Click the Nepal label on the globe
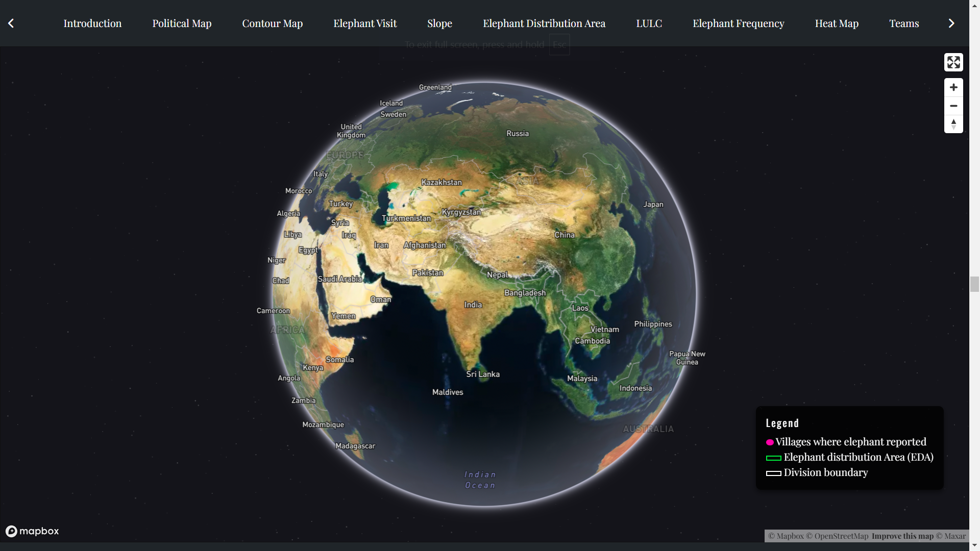980x551 pixels. coord(497,274)
